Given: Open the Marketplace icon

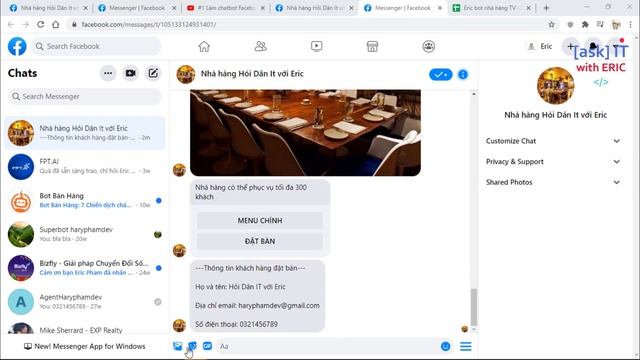Looking at the screenshot, I should 372,46.
